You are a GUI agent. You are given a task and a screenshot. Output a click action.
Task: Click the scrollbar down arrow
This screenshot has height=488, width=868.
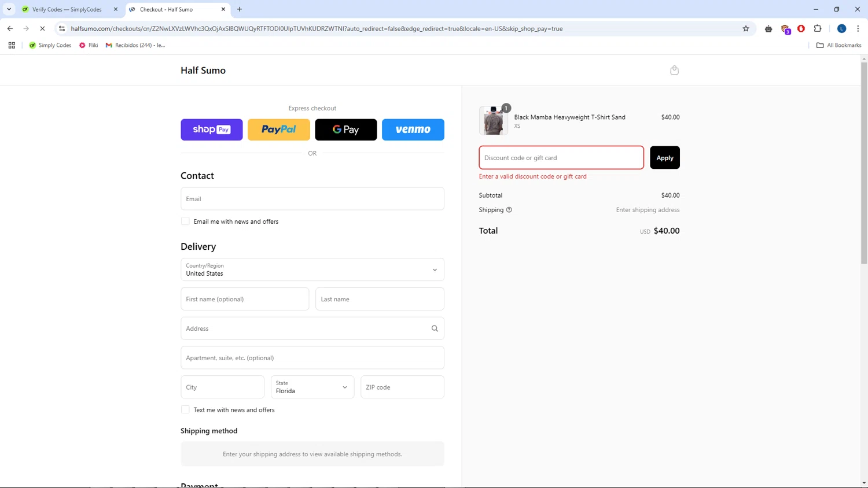864,483
